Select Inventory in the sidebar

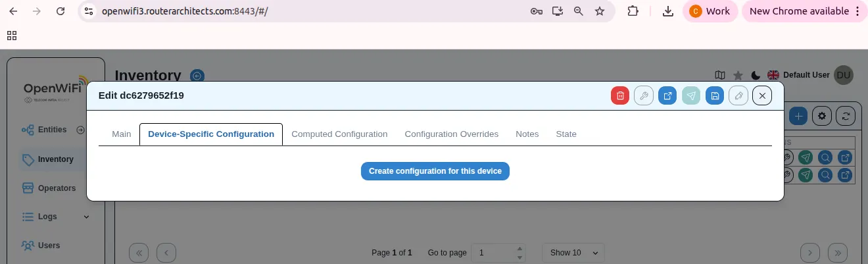pos(55,159)
